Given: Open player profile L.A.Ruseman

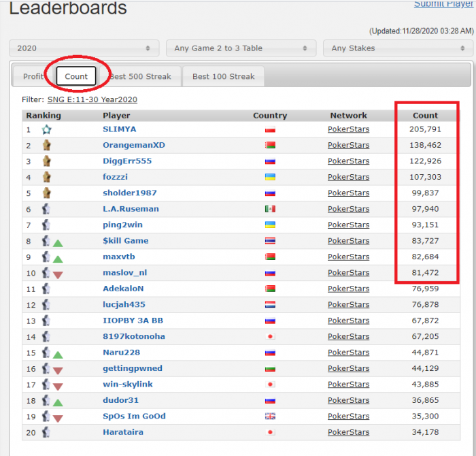Looking at the screenshot, I should tap(131, 209).
